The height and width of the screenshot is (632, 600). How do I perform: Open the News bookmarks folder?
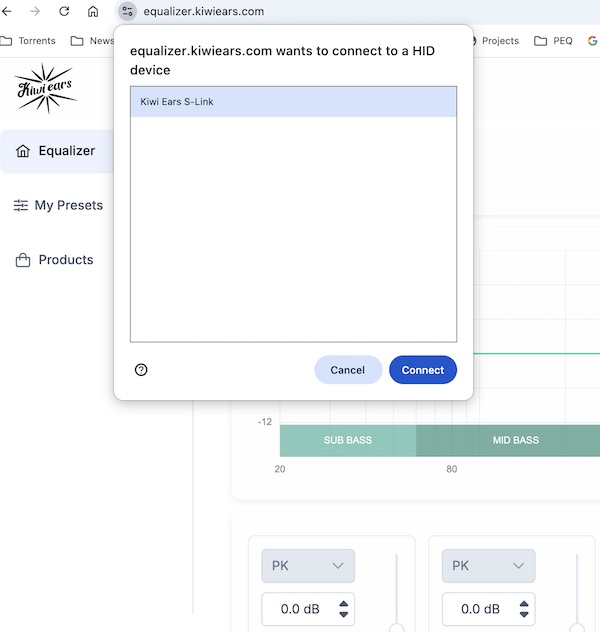[x=92, y=41]
